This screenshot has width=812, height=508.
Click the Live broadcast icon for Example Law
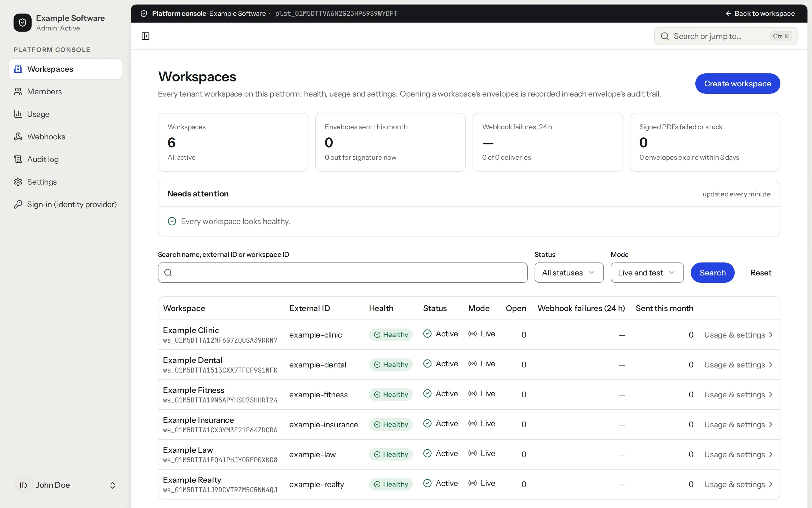[473, 453]
